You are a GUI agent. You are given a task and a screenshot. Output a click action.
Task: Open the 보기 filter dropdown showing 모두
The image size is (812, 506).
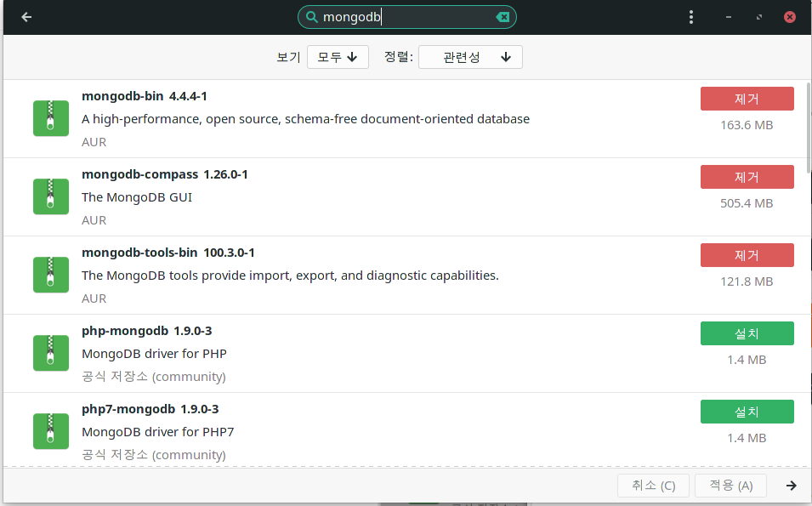click(x=338, y=57)
